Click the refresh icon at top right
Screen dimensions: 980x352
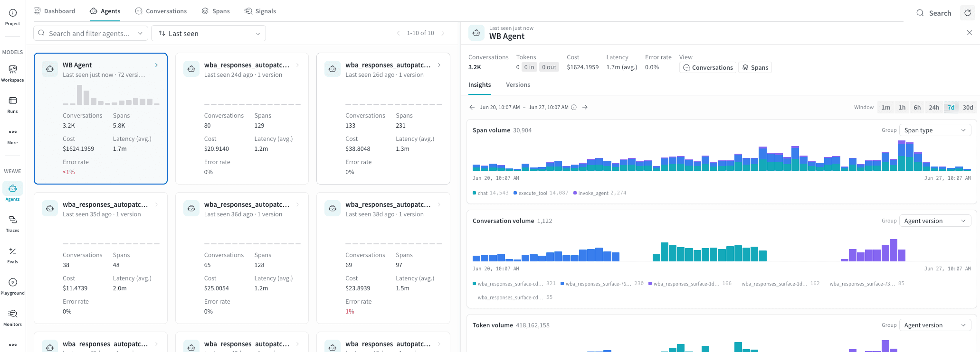968,13
